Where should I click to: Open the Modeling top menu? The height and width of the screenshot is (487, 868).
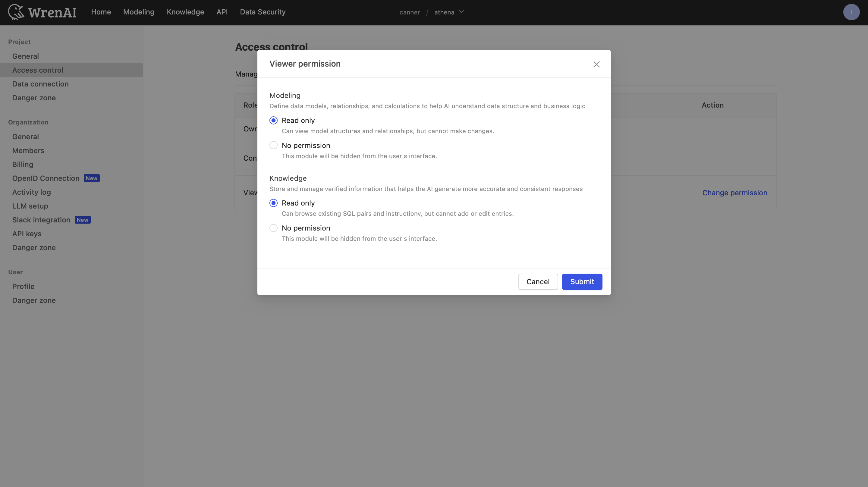(x=139, y=12)
